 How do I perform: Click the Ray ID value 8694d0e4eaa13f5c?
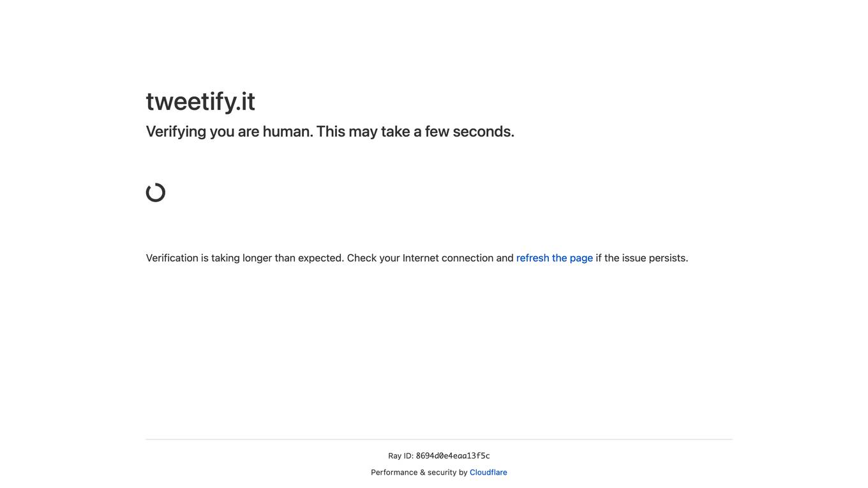tap(453, 456)
